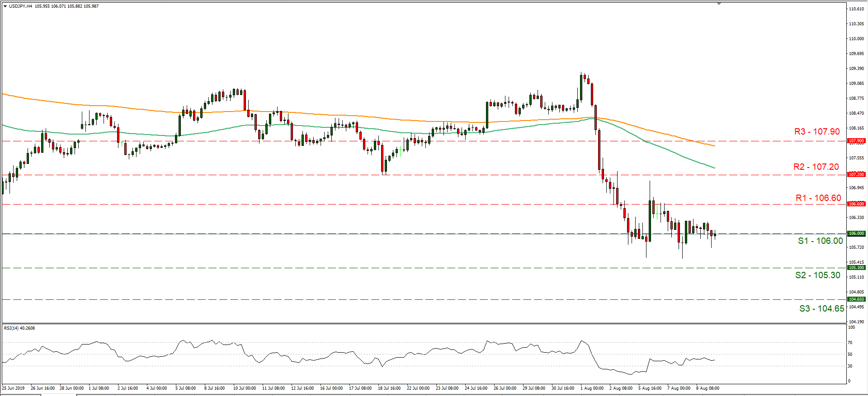The height and width of the screenshot is (396, 868).
Task: Select the S1 - 106.00 support label
Action: (x=820, y=241)
